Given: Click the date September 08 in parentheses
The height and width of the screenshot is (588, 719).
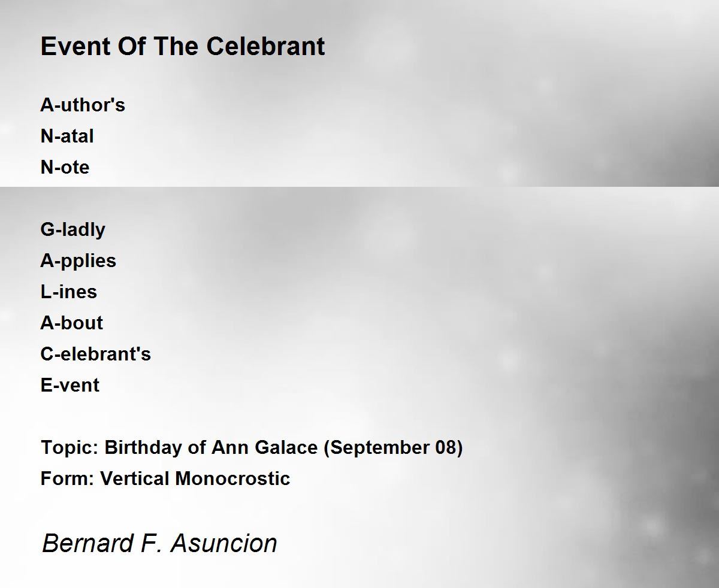Looking at the screenshot, I should (x=393, y=448).
